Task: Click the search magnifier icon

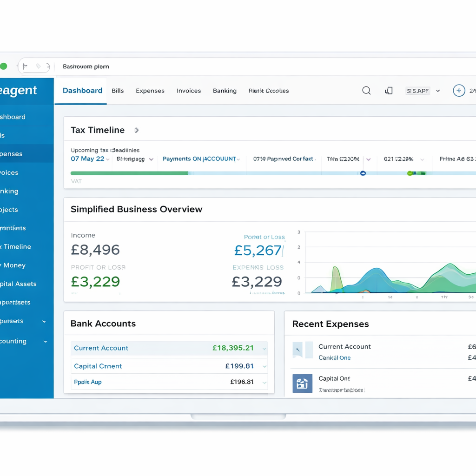Action: pyautogui.click(x=366, y=91)
